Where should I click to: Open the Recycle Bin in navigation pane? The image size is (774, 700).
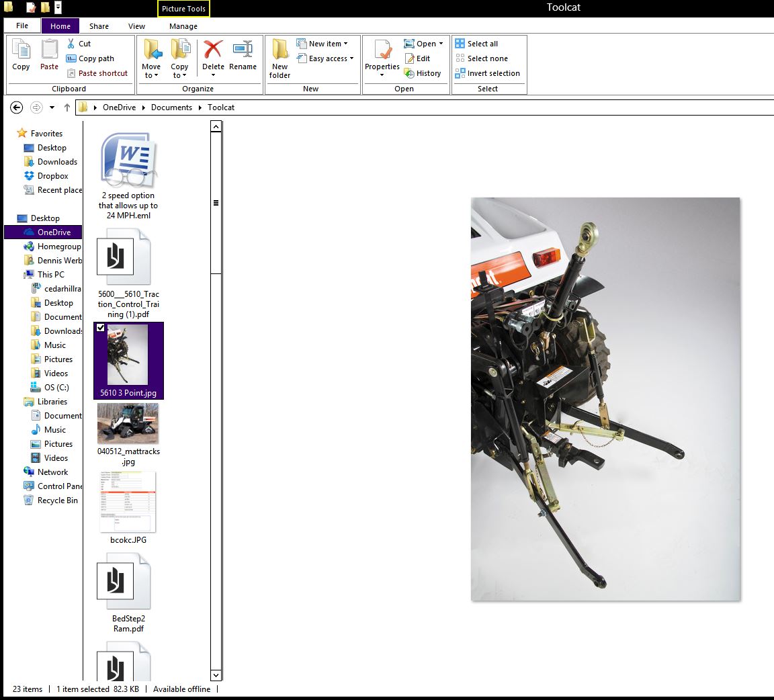pos(50,500)
